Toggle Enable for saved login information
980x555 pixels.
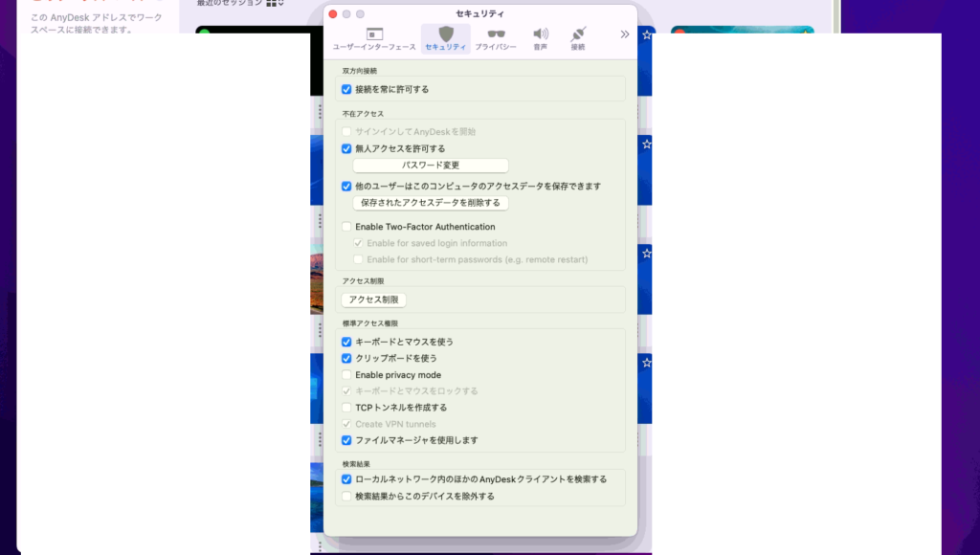[x=358, y=243]
